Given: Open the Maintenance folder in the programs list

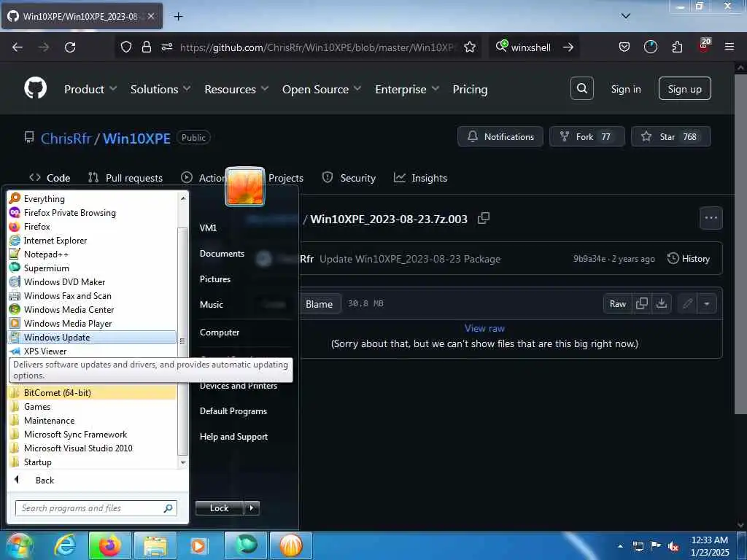Looking at the screenshot, I should pyautogui.click(x=49, y=420).
